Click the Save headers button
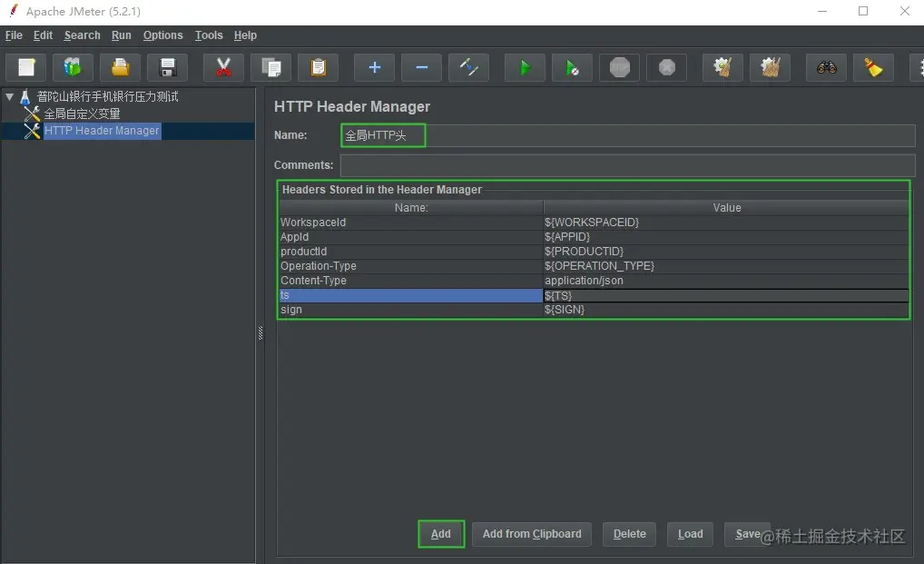This screenshot has height=564, width=924. [747, 534]
